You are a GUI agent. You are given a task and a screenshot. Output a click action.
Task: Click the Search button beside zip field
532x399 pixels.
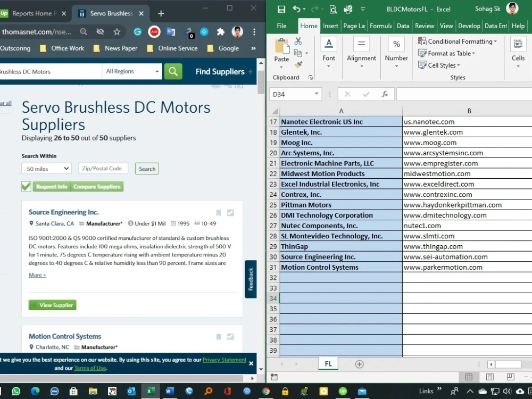147,169
